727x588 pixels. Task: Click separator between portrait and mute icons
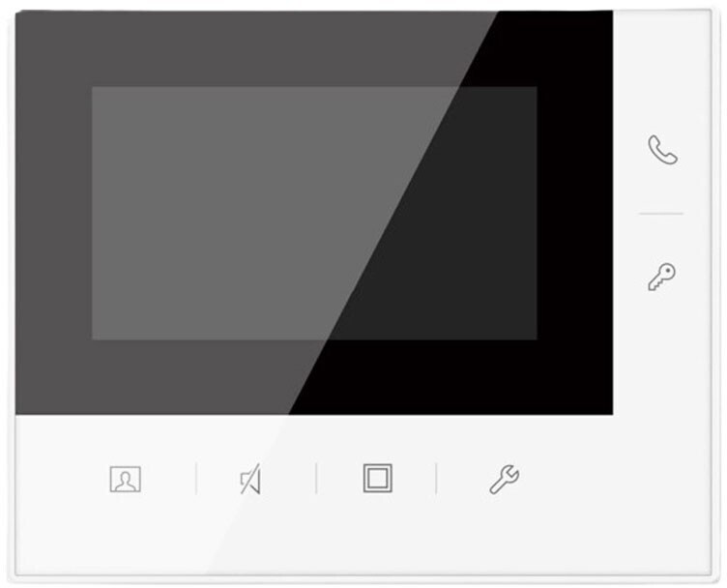196,478
